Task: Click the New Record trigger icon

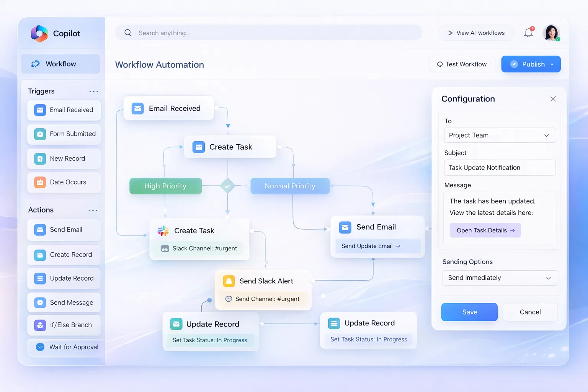Action: pyautogui.click(x=40, y=158)
